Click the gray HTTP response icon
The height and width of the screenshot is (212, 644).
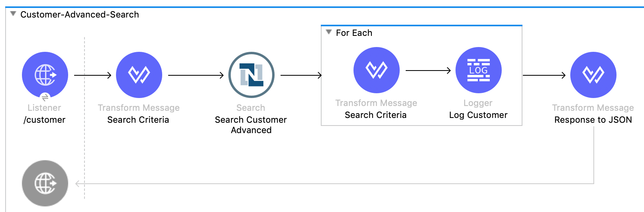(x=45, y=183)
